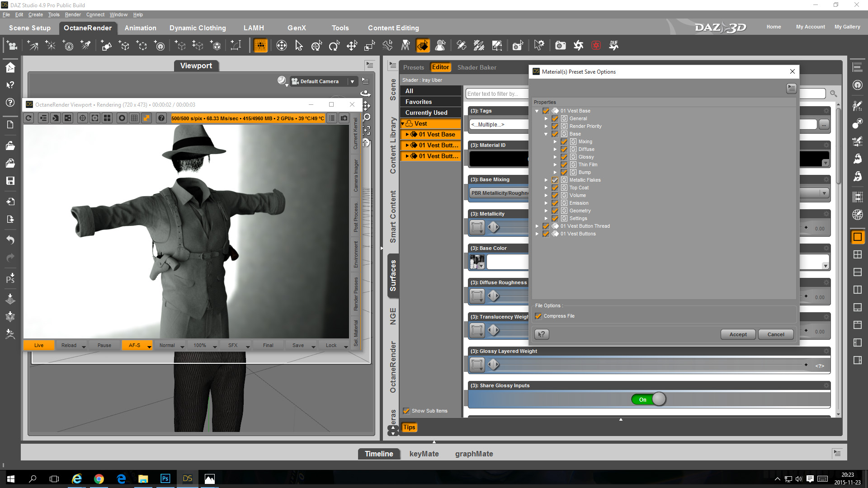Click the Photoshop bridge sidebar icon
The width and height of the screenshot is (868, 488).
tap(10, 278)
